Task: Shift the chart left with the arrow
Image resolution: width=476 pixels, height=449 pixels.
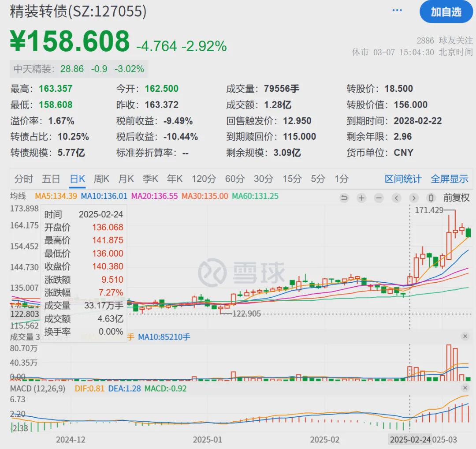Action: [396, 198]
